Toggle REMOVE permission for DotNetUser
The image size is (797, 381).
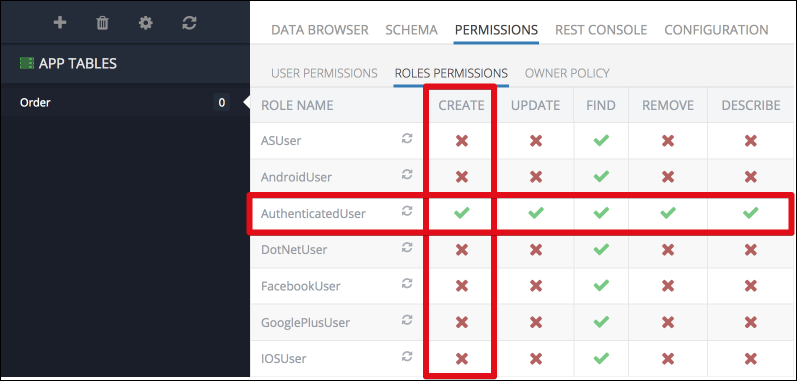668,249
